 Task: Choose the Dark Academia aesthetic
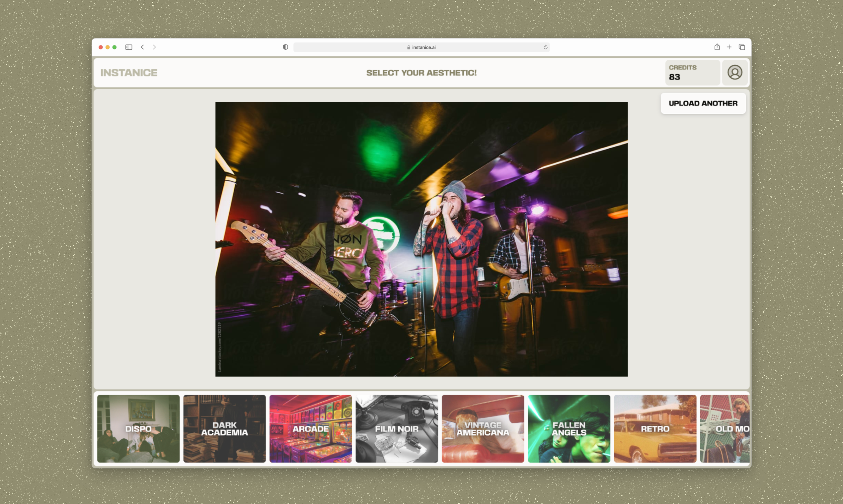[x=224, y=428]
